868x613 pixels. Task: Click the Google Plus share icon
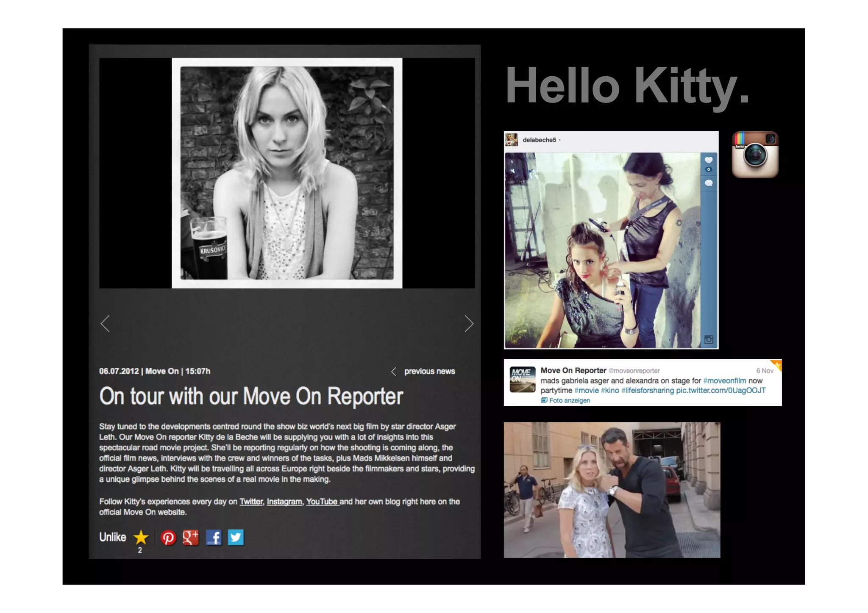click(191, 538)
